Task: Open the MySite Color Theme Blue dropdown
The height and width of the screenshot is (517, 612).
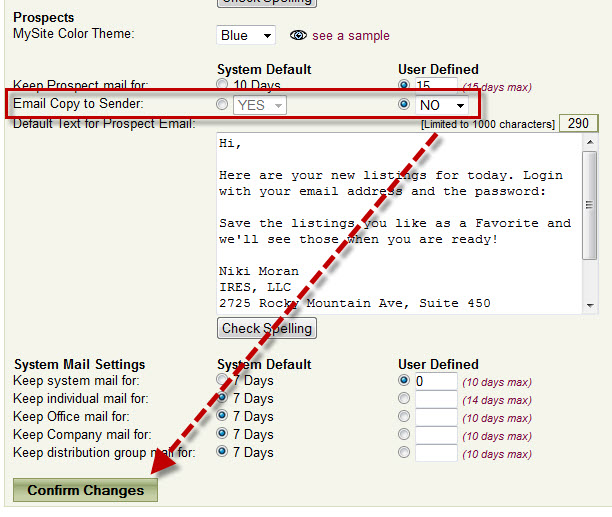Action: 246,35
